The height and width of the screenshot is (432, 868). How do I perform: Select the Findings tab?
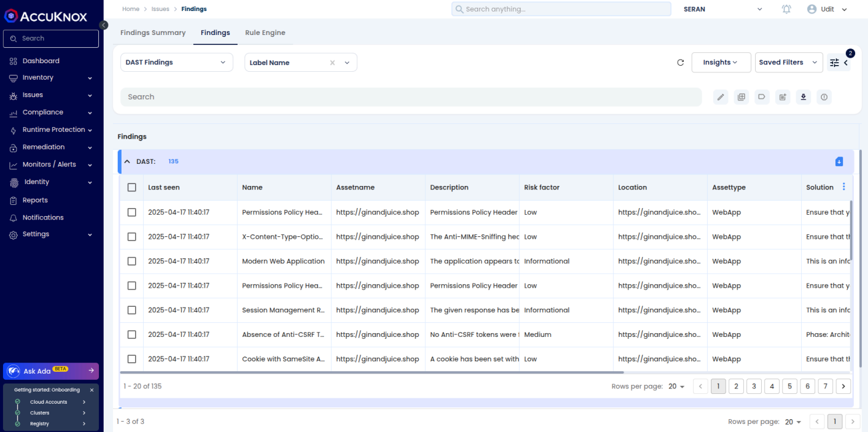tap(215, 33)
